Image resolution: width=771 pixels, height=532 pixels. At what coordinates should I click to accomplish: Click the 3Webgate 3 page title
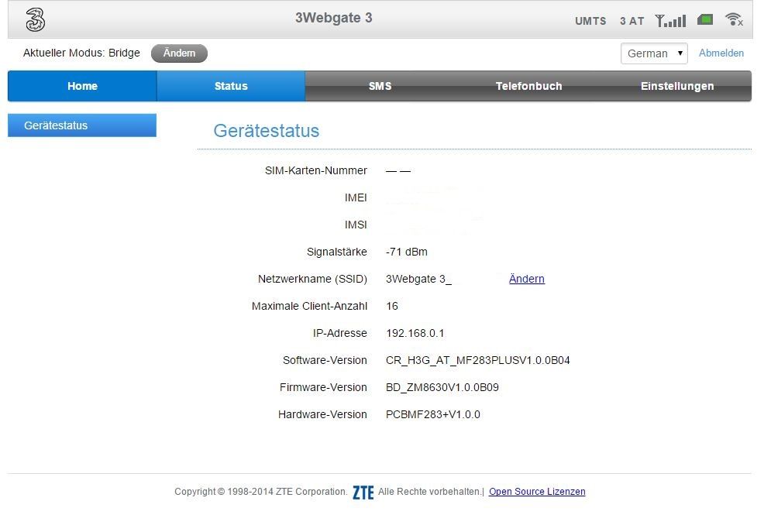pyautogui.click(x=333, y=18)
